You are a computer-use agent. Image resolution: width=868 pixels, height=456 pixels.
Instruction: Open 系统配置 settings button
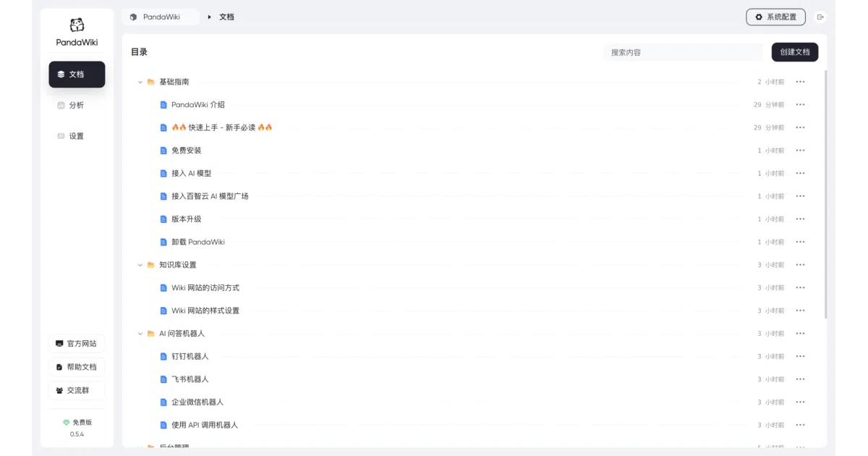pos(775,17)
